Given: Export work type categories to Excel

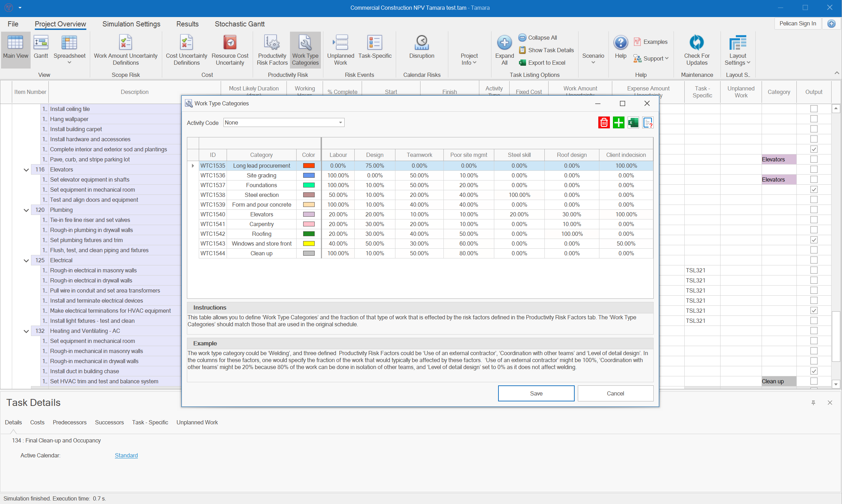Looking at the screenshot, I should [633, 122].
